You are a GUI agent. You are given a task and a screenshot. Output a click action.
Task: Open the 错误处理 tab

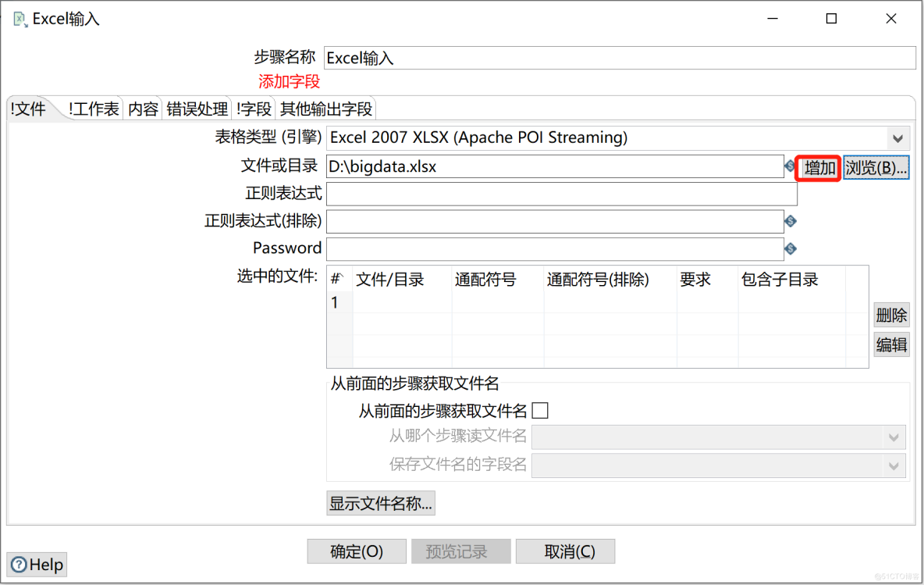click(x=197, y=109)
